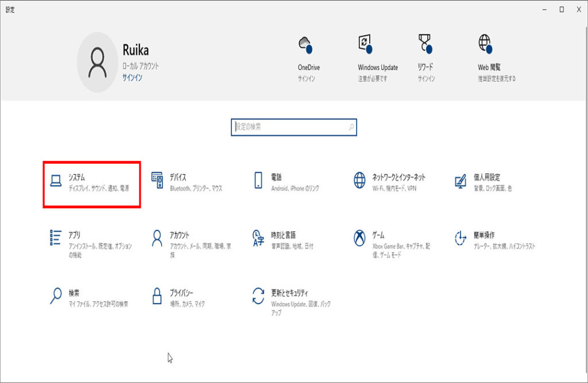Open the 検索 (Search) magnifier icon
Screen dimensions: 588x383
(56, 296)
